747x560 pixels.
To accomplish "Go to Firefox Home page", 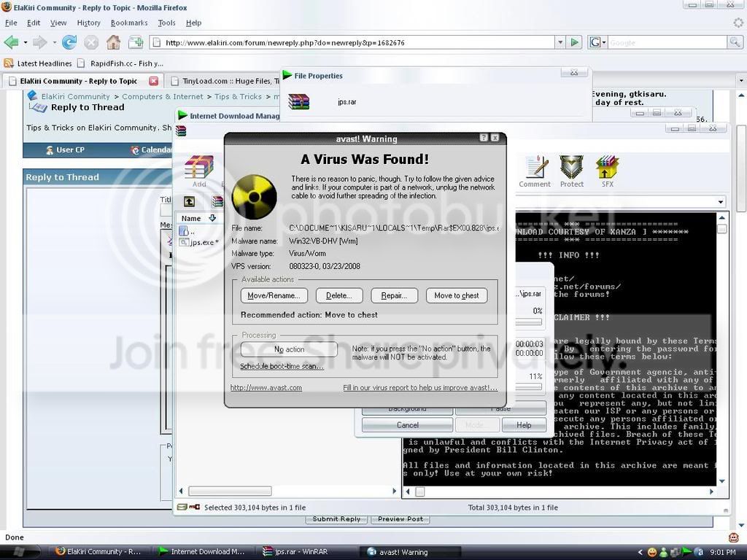I will coord(113,42).
